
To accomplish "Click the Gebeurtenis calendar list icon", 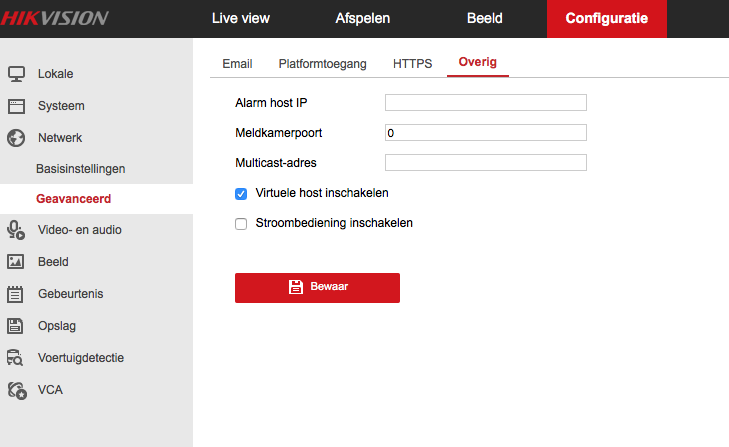I will pyautogui.click(x=15, y=294).
